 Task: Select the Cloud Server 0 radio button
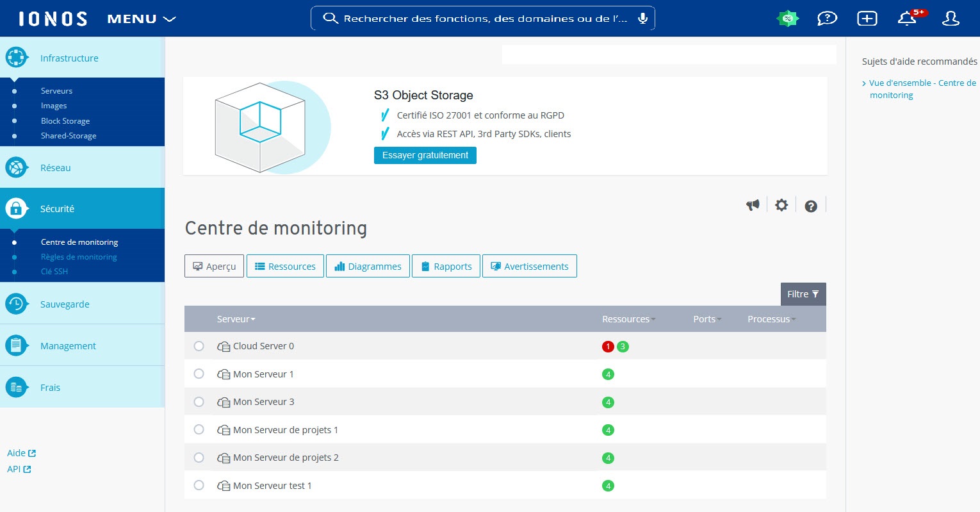(x=199, y=346)
